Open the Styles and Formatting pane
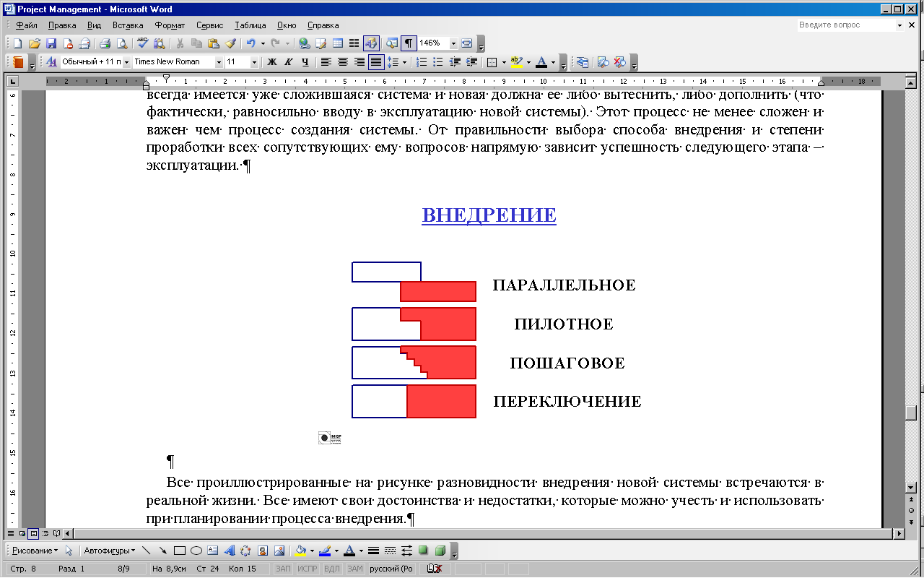The height and width of the screenshot is (578, 924). 51,62
